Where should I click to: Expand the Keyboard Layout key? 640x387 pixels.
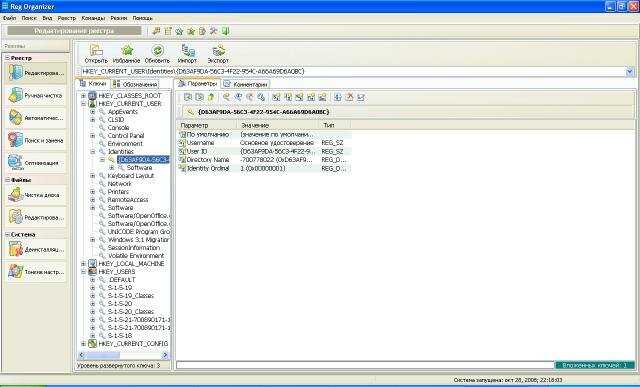point(93,176)
